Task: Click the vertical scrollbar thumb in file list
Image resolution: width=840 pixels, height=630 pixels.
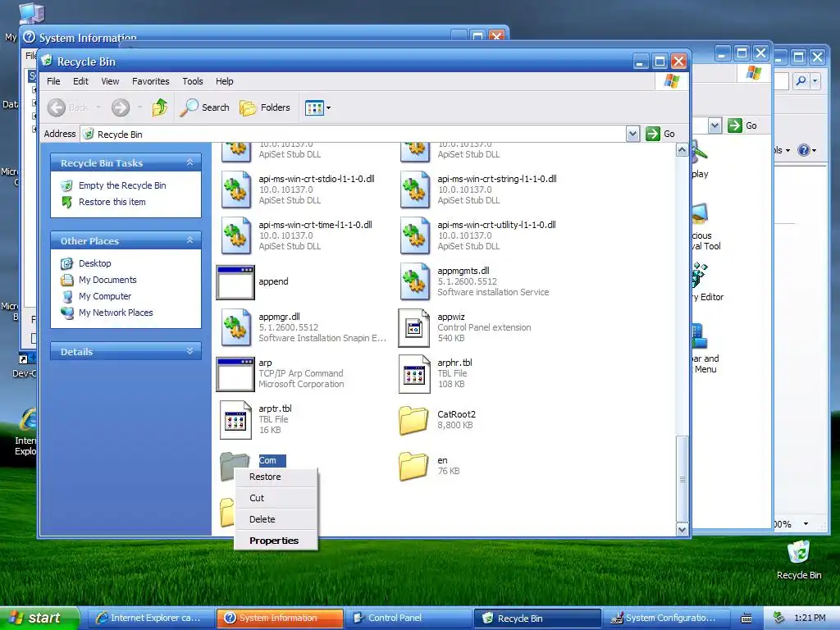Action: pyautogui.click(x=682, y=479)
